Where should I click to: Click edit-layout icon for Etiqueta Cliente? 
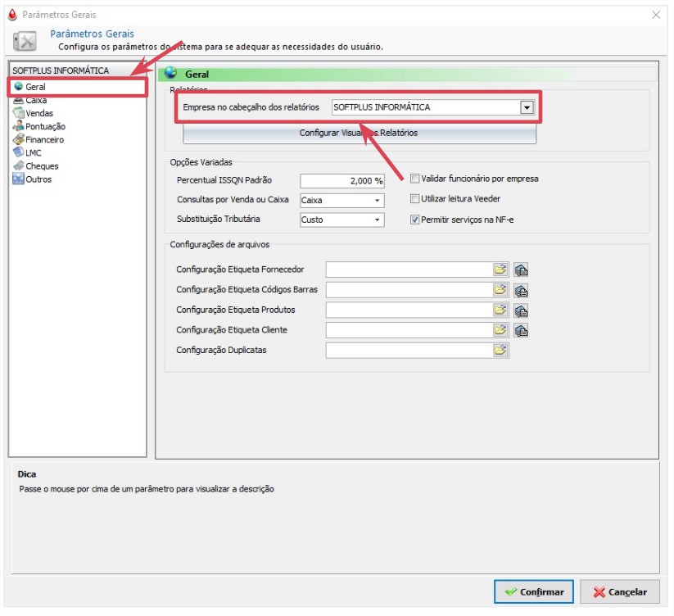pos(521,331)
